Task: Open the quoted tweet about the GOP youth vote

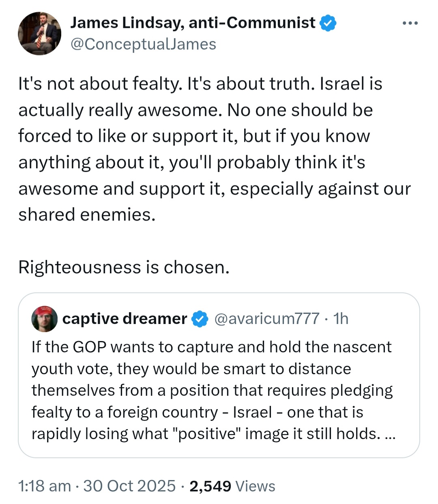Action: click(x=219, y=375)
